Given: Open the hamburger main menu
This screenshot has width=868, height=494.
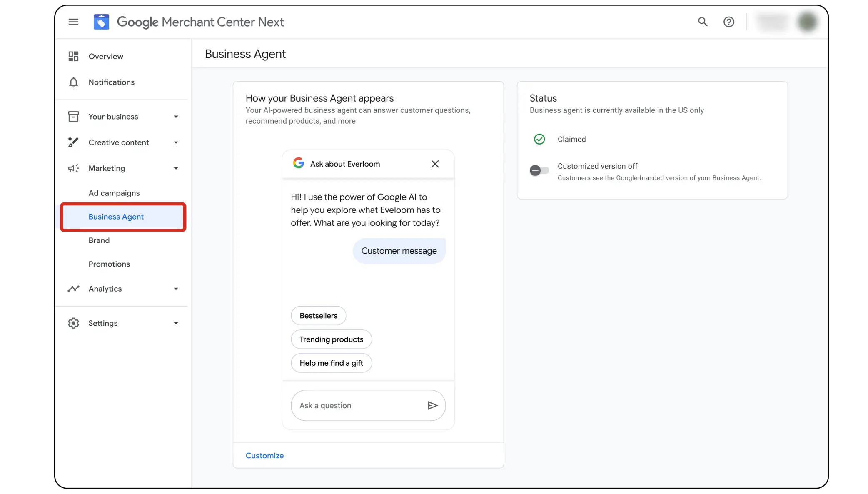Looking at the screenshot, I should pyautogui.click(x=73, y=22).
